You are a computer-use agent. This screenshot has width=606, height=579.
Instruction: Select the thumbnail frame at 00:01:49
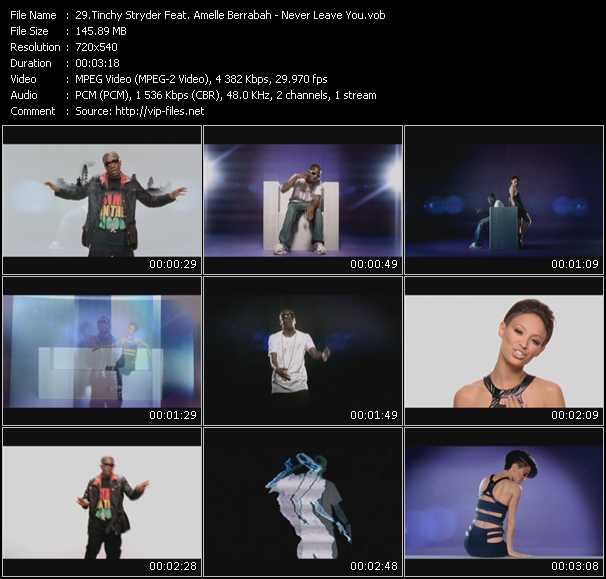[x=303, y=351]
